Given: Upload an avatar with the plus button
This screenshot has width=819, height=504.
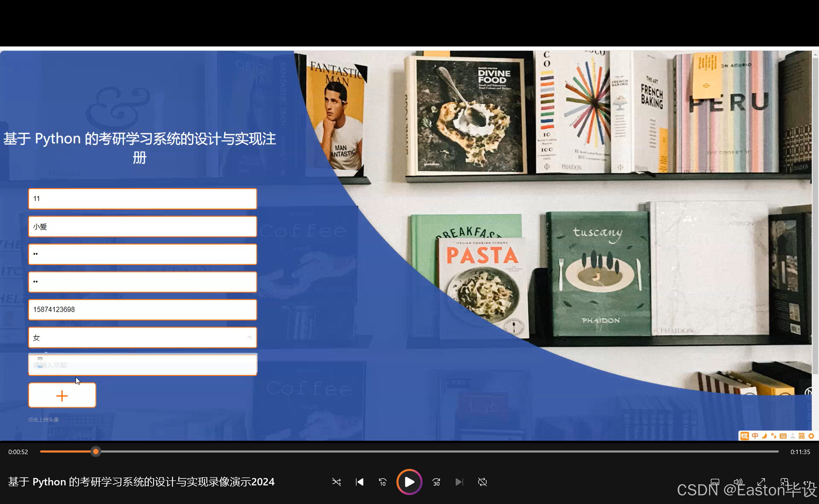Looking at the screenshot, I should [x=62, y=395].
